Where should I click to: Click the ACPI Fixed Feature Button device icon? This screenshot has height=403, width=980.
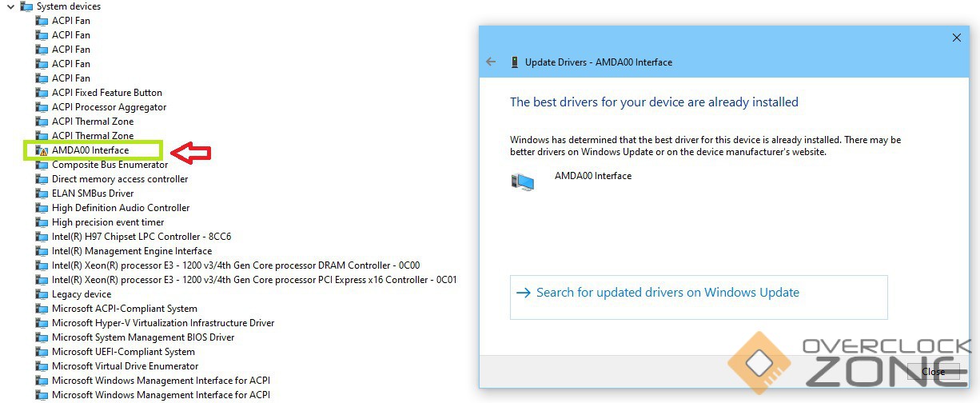[42, 93]
